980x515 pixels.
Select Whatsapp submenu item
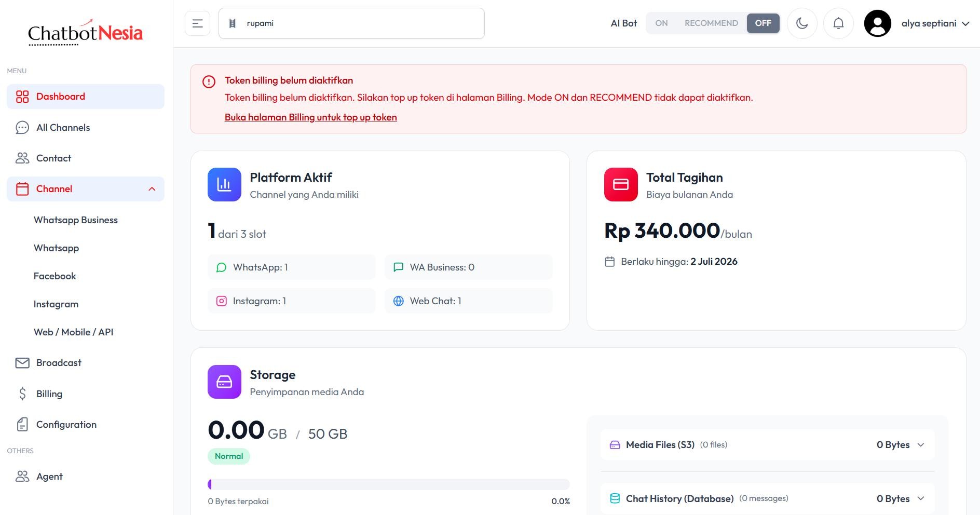(x=56, y=248)
